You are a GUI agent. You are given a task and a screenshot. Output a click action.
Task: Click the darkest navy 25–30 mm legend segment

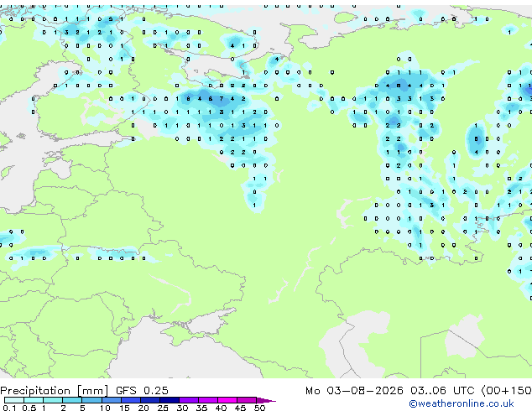pyautogui.click(x=170, y=400)
